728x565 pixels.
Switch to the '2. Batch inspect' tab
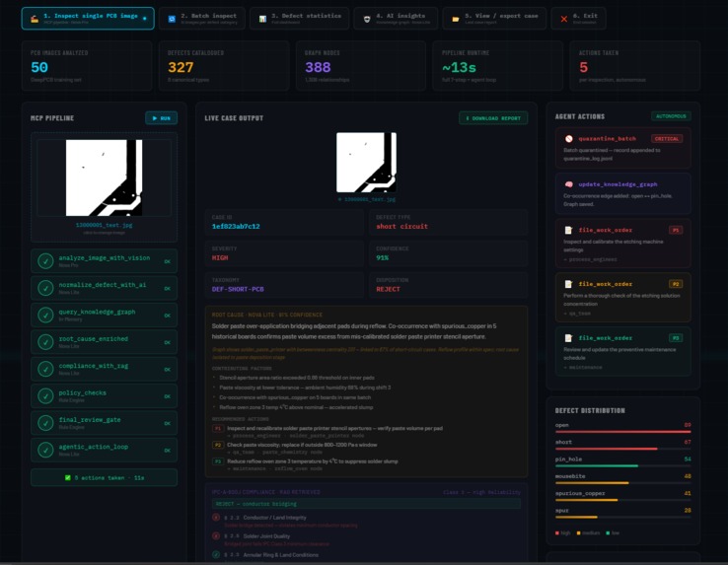(x=202, y=19)
